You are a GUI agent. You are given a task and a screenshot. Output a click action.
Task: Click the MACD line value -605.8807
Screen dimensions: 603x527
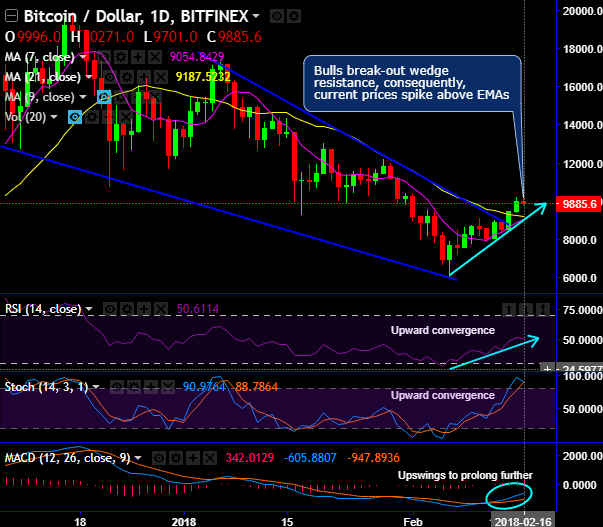[310, 458]
